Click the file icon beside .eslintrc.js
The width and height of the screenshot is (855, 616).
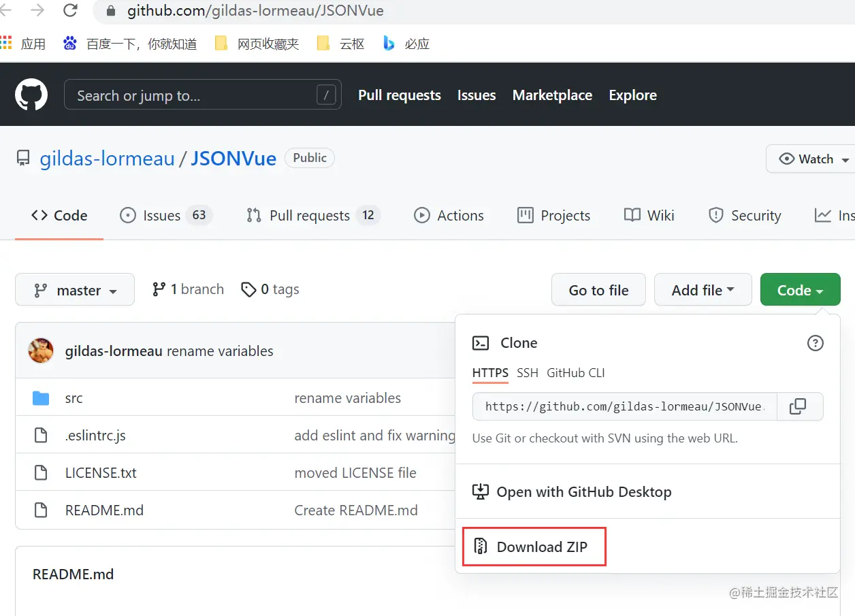tap(41, 436)
